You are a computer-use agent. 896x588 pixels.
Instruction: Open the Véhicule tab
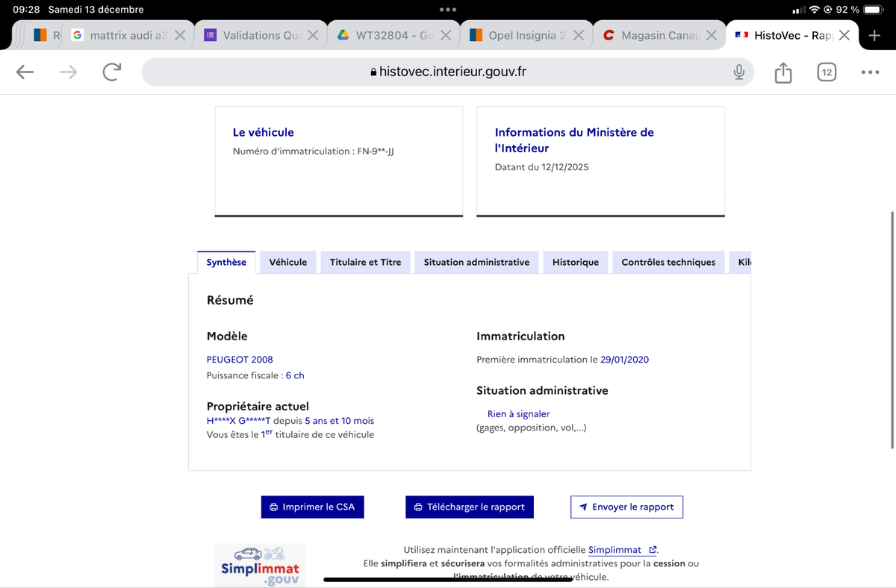[x=288, y=262]
